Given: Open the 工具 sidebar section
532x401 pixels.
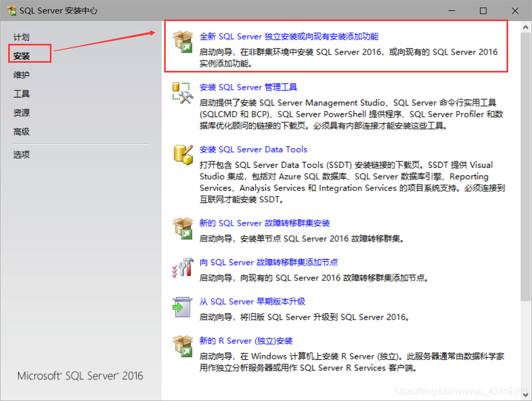Looking at the screenshot, I should pyautogui.click(x=21, y=94).
